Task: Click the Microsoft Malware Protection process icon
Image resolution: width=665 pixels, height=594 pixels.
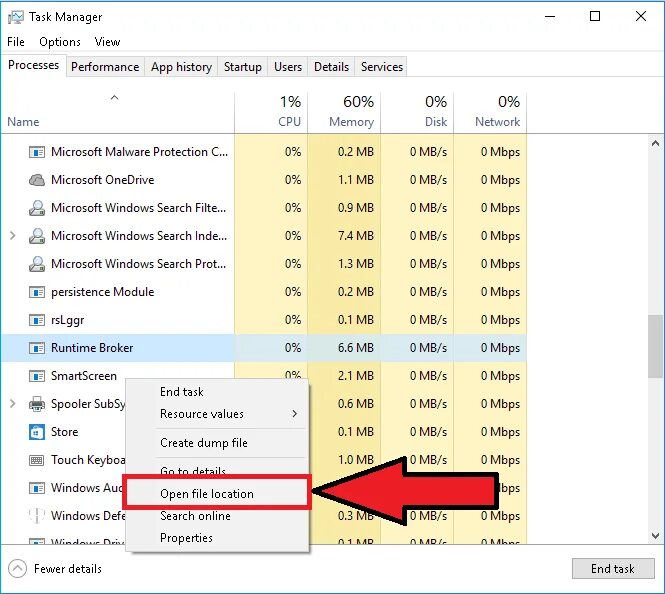Action: tap(37, 152)
